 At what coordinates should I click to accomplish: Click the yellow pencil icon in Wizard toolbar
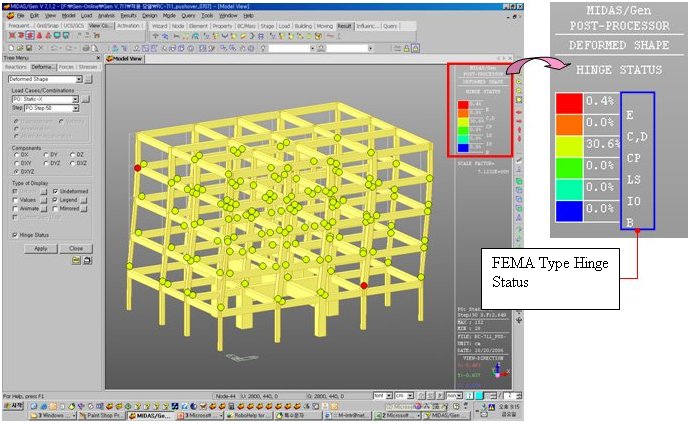pyautogui.click(x=243, y=36)
